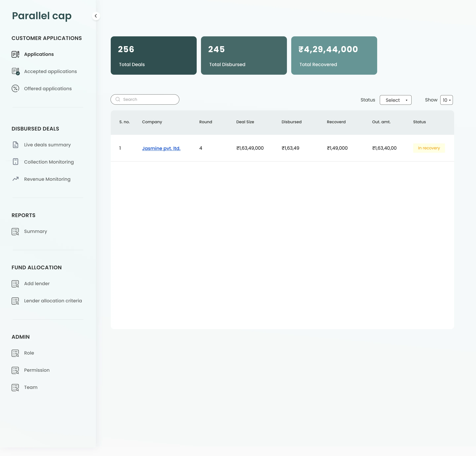Click the disbursed ₹1,63,49 cell
Screen dimensions: 476x456
pos(290,148)
